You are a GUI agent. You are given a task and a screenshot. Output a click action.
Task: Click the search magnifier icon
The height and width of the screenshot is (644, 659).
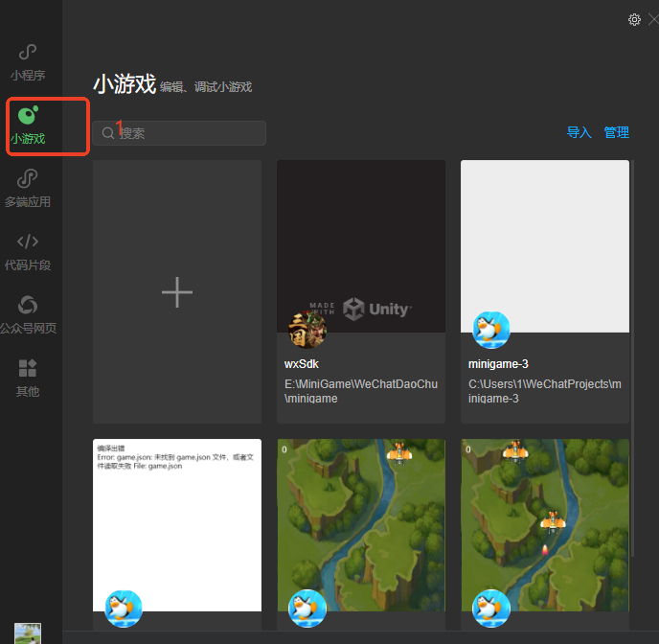click(x=108, y=133)
